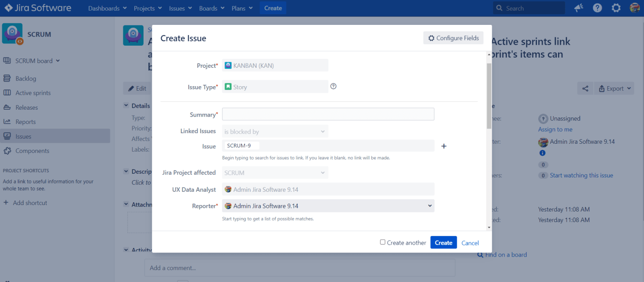Click into the Summary text field
644x282 pixels.
coord(328,114)
